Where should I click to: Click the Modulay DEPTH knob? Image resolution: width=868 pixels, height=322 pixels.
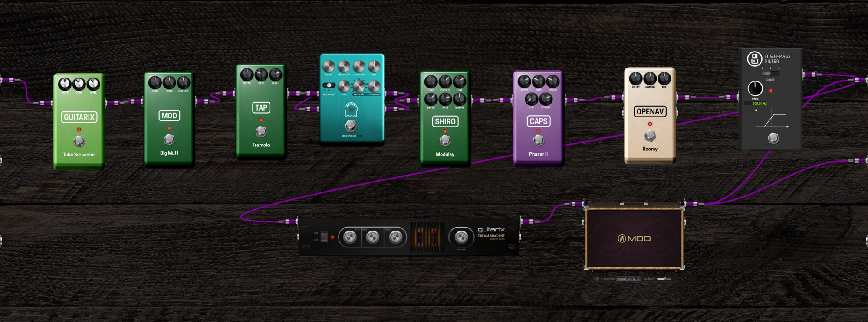tap(431, 99)
